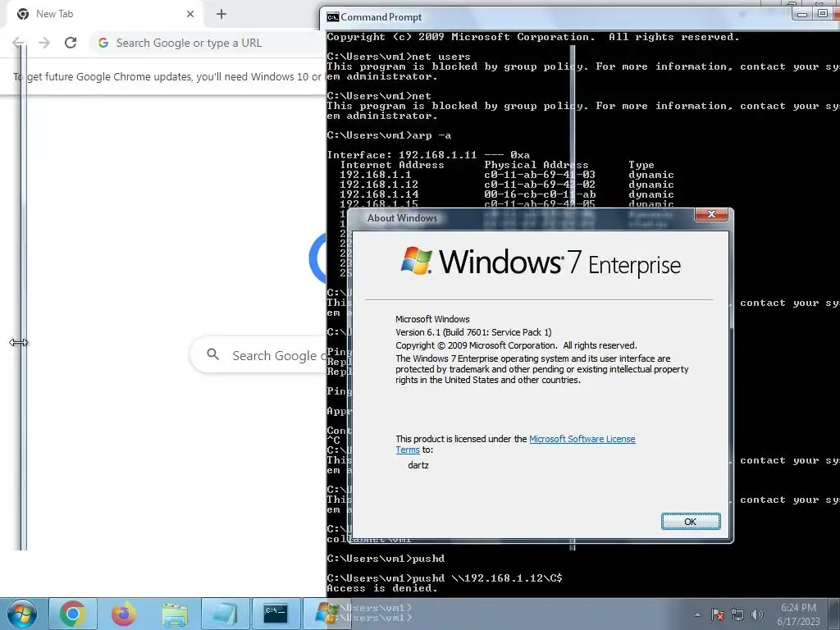Minimize the Command Prompt window
Viewport: 840px width, 630px height.
(802, 14)
